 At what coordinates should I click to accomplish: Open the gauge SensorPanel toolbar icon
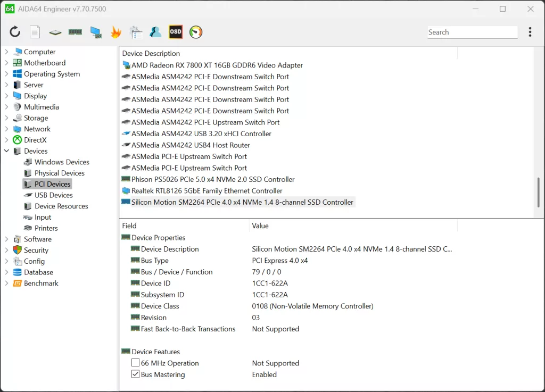(x=196, y=32)
